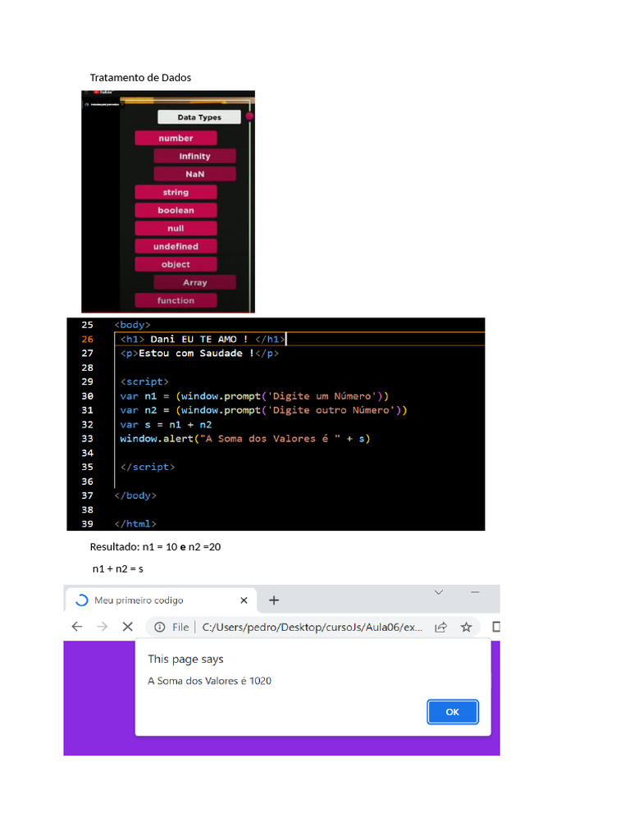Screen dimensions: 630x840
Task: Click the var n1 prompt code line
Action: click(254, 396)
